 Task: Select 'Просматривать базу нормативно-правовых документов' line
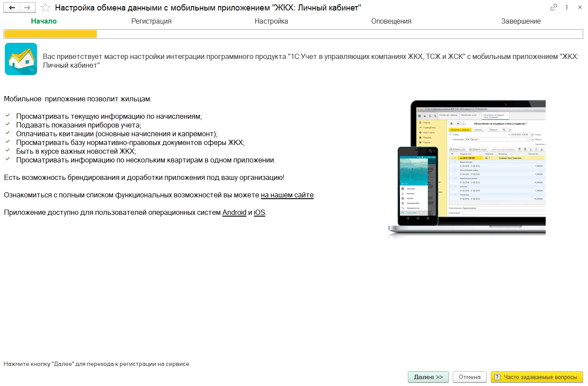point(130,143)
